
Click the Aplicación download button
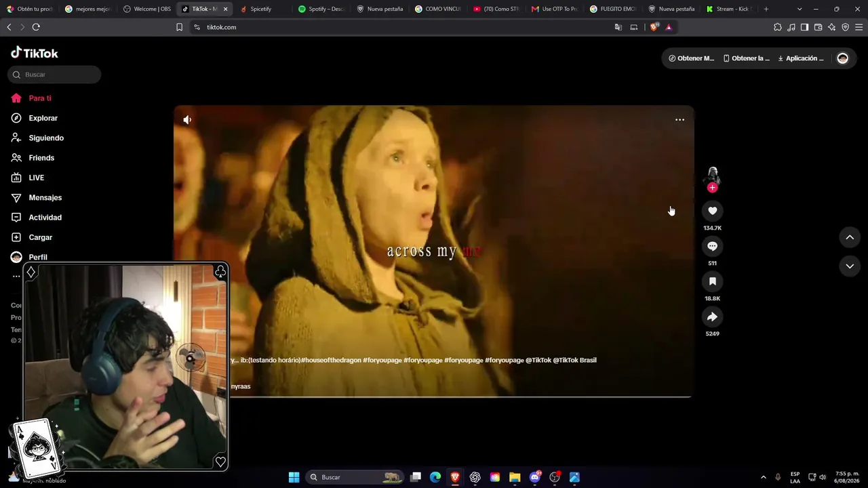pos(801,58)
